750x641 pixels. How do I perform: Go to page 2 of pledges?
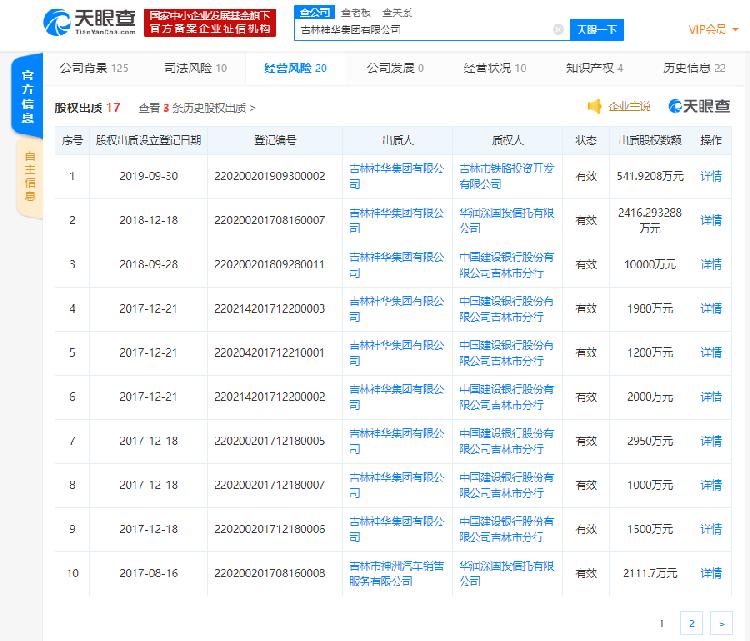[x=692, y=623]
